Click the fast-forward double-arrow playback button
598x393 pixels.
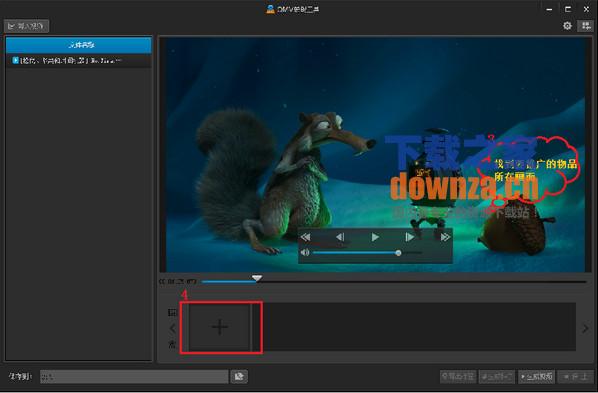pyautogui.click(x=445, y=237)
